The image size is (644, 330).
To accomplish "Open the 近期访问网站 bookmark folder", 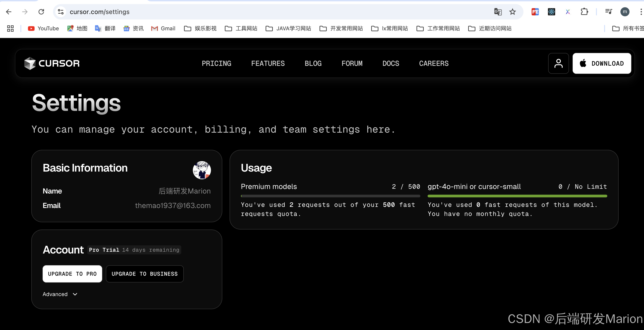I will [490, 29].
